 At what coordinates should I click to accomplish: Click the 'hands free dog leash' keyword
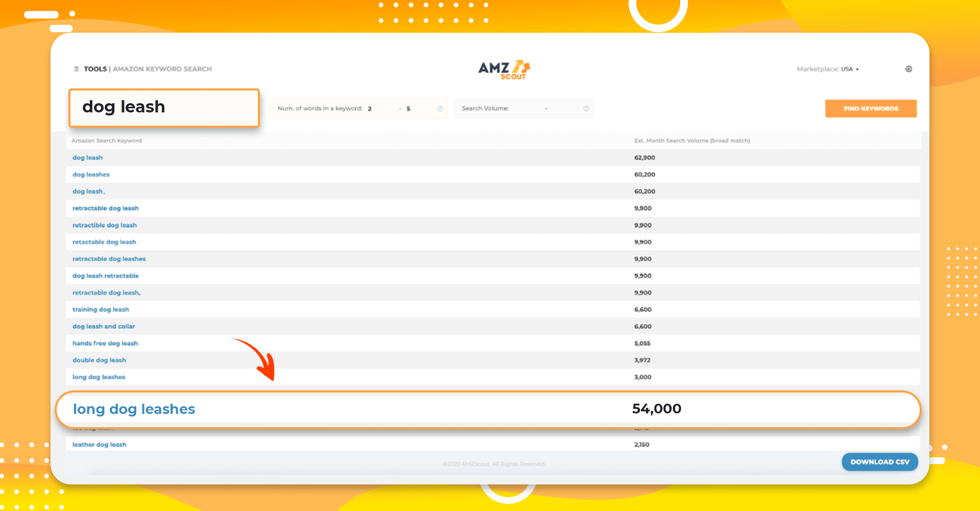click(105, 343)
